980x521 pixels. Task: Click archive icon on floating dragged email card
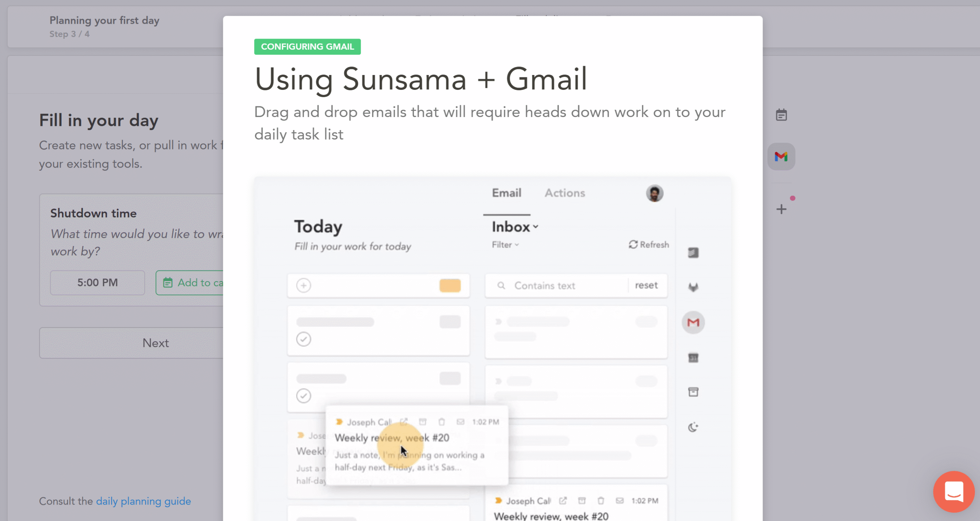423,422
